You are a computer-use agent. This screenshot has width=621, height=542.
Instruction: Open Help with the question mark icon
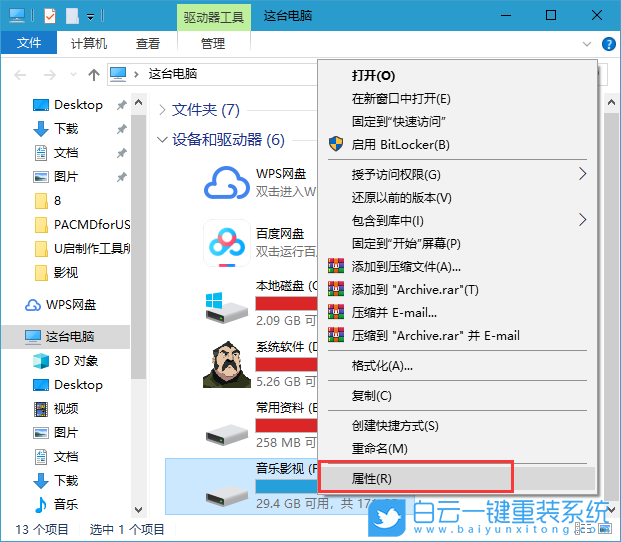608,44
